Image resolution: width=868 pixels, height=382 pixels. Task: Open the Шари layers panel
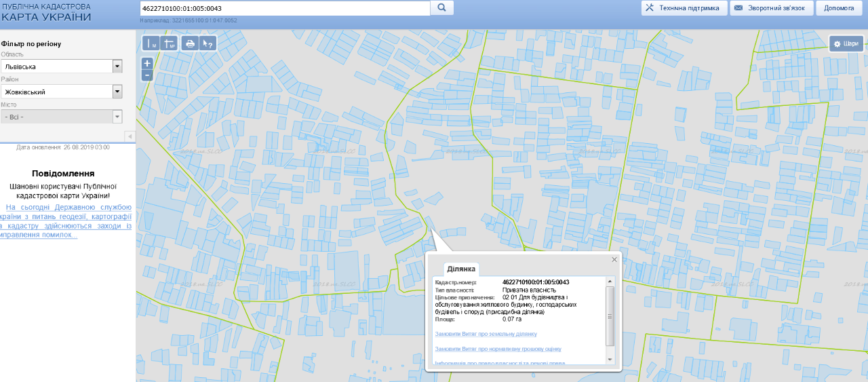(x=846, y=43)
